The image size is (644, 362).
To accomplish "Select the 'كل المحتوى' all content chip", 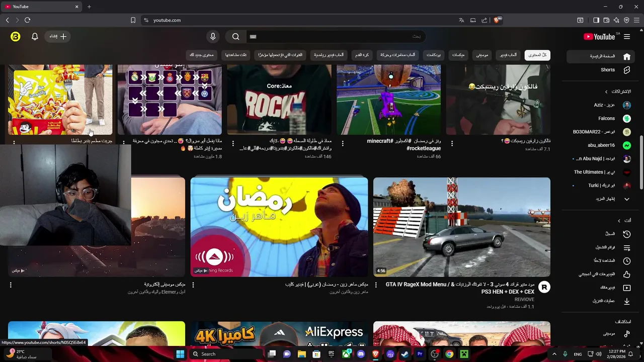I will 537,55.
